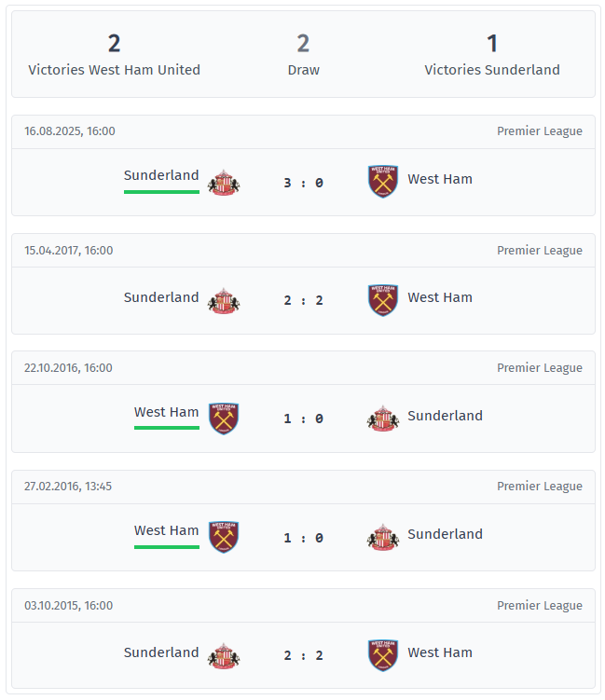Open the 2 : 2 score from 15.04.2017
Image resolution: width=605 pixels, height=700 pixels.
(x=303, y=300)
